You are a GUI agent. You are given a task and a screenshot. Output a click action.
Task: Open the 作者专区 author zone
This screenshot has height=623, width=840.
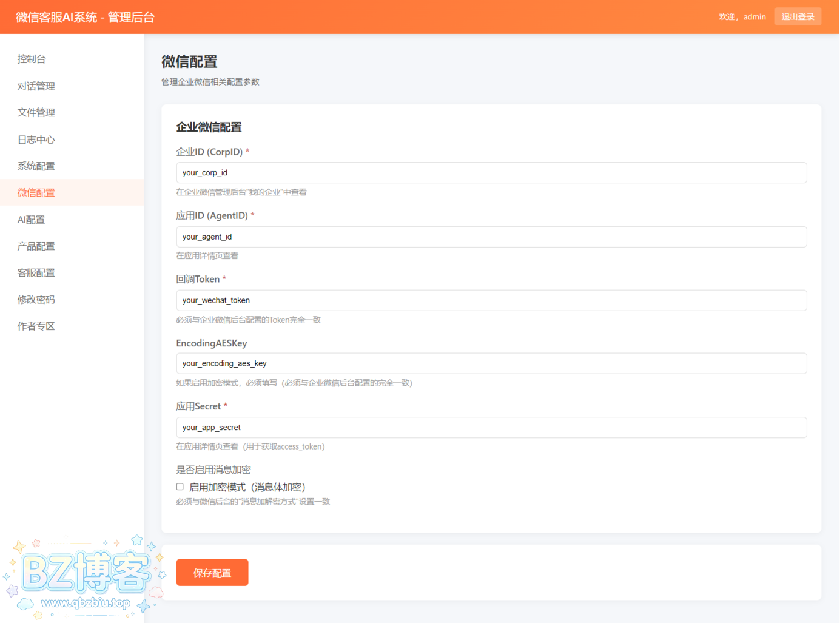[36, 326]
